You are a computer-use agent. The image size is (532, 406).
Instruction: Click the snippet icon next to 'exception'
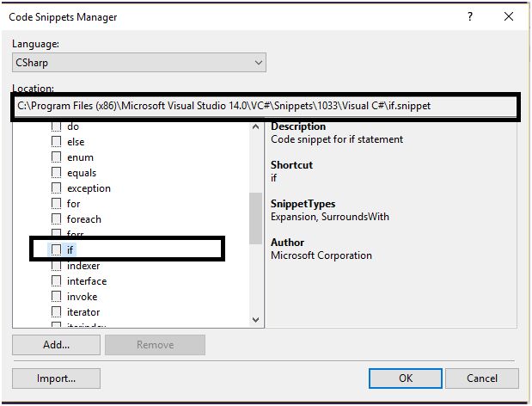(x=57, y=188)
